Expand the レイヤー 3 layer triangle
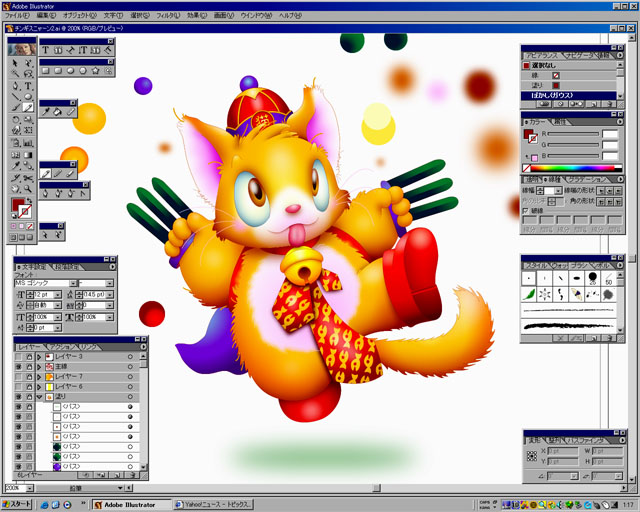Image resolution: width=640 pixels, height=512 pixels. point(40,357)
